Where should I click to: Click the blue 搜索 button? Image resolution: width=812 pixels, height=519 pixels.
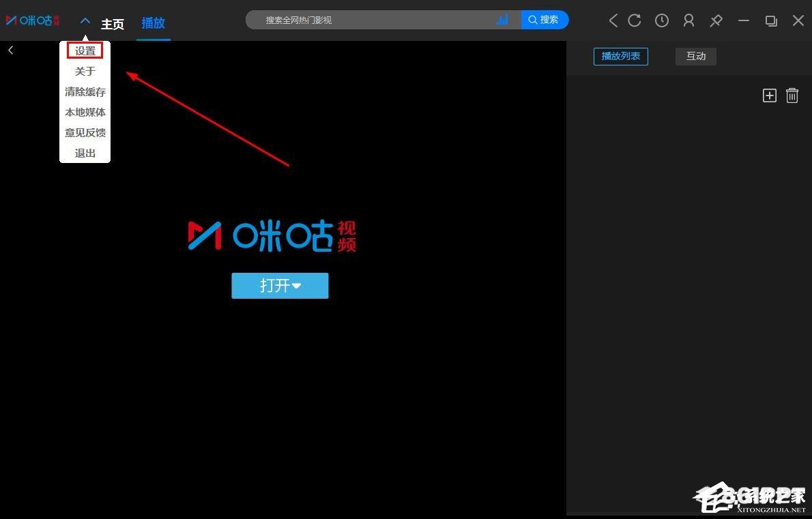(545, 20)
